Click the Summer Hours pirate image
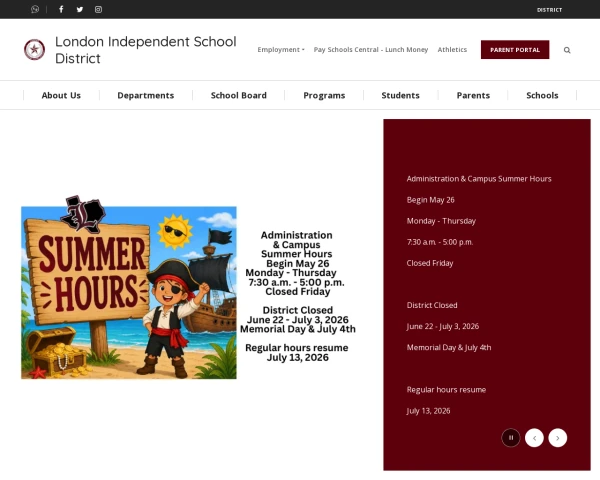The height and width of the screenshot is (480, 600). [x=129, y=288]
